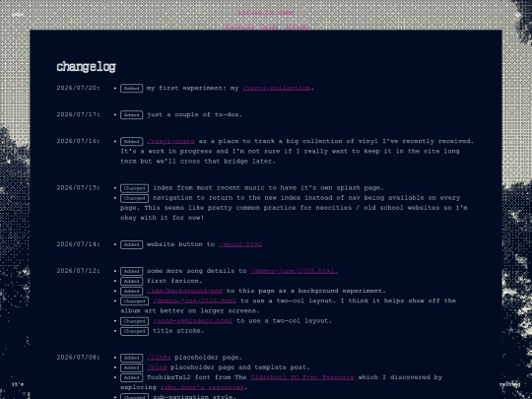532x399 pixels.
Task: Click the Added badge beside /links
Action: (x=132, y=358)
